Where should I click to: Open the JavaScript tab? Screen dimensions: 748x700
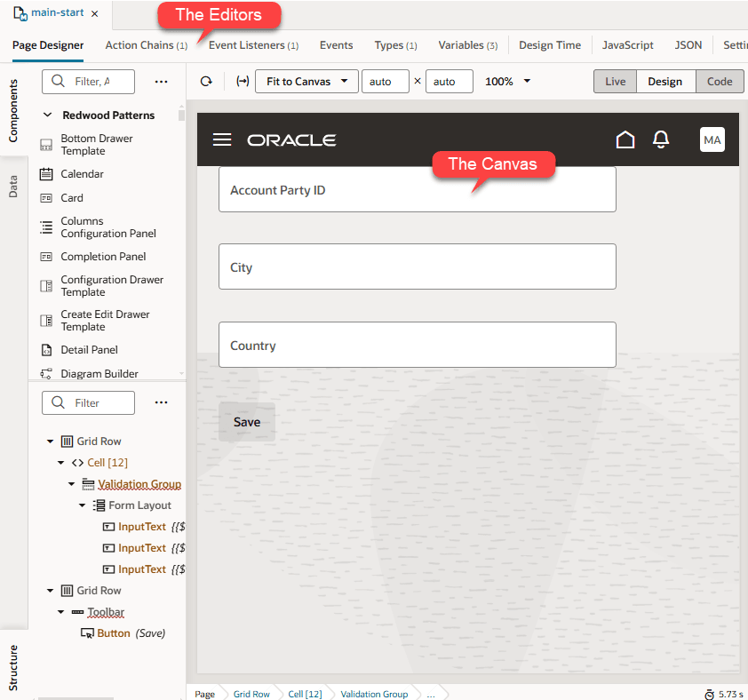627,45
